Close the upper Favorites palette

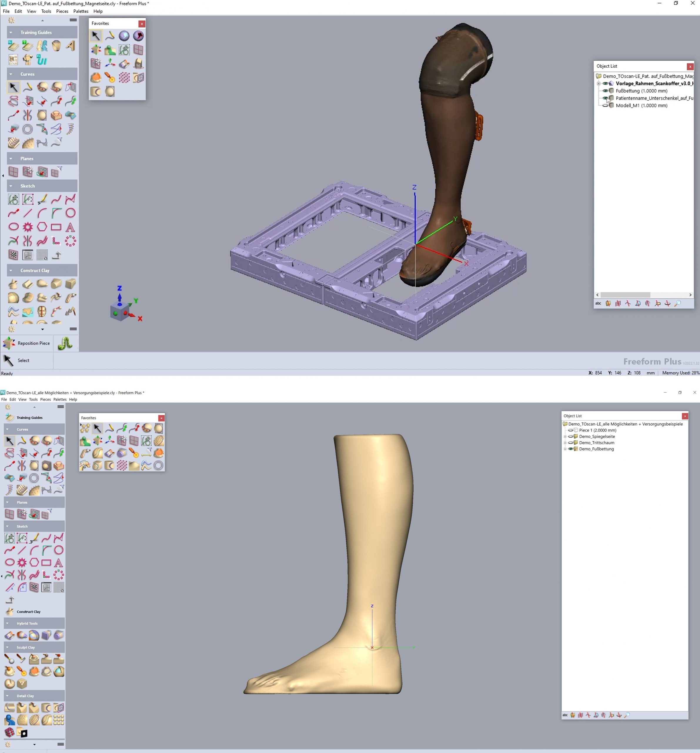pyautogui.click(x=142, y=24)
